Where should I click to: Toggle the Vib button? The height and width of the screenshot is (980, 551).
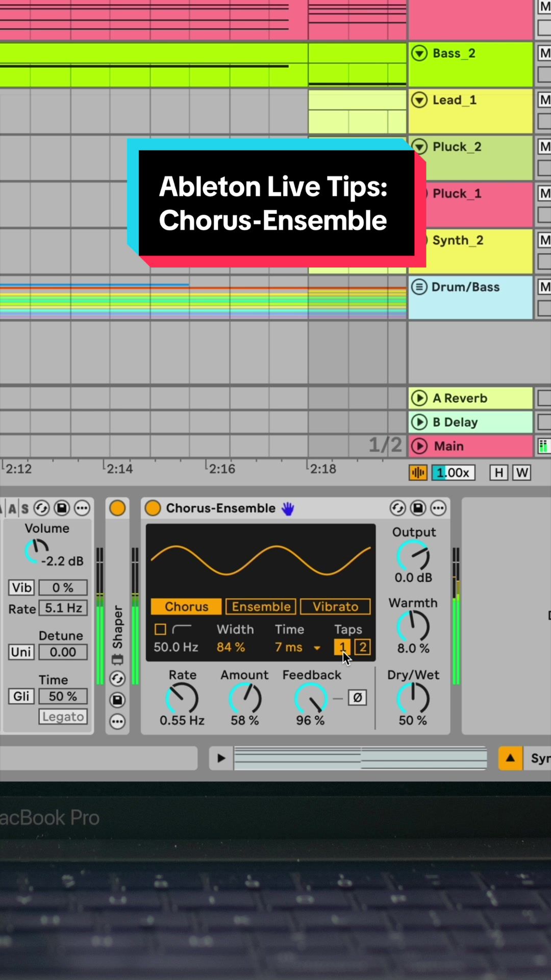(21, 587)
